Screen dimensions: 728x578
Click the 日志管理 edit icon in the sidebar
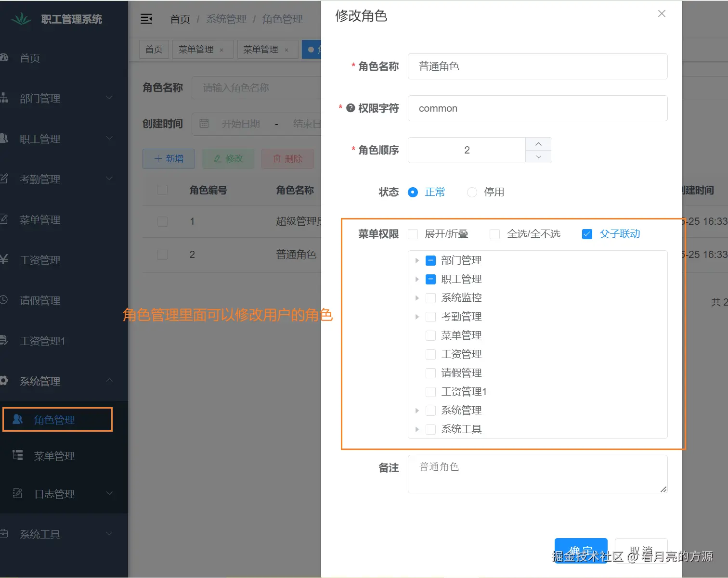pyautogui.click(x=18, y=493)
